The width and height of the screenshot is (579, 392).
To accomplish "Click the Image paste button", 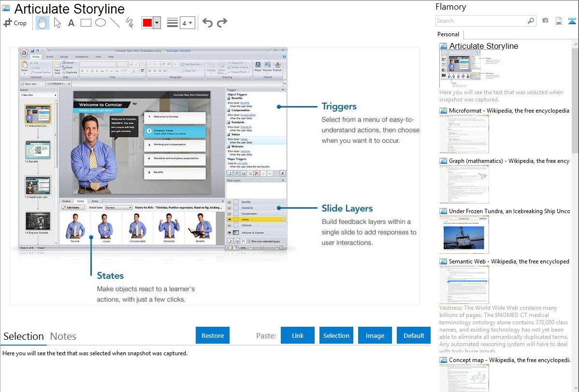I will pos(375,335).
